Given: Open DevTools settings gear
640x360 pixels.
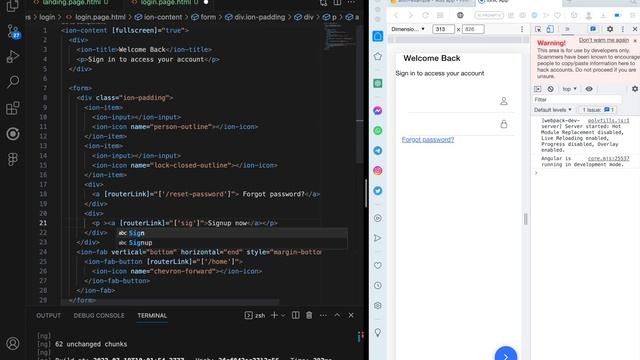Looking at the screenshot, I should pyautogui.click(x=610, y=29).
